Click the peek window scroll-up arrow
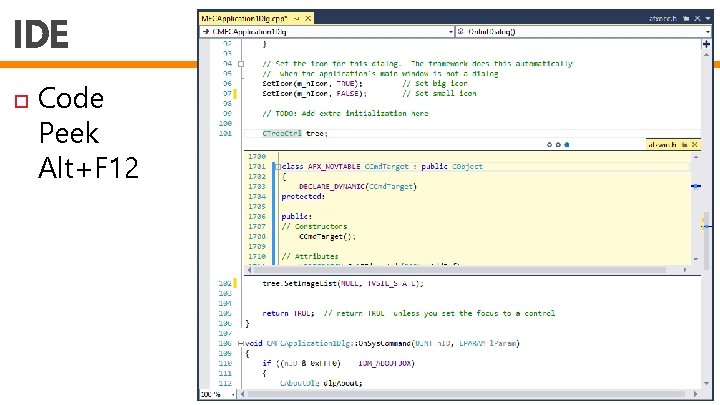Image resolution: width=720 pixels, height=405 pixels. (x=696, y=157)
